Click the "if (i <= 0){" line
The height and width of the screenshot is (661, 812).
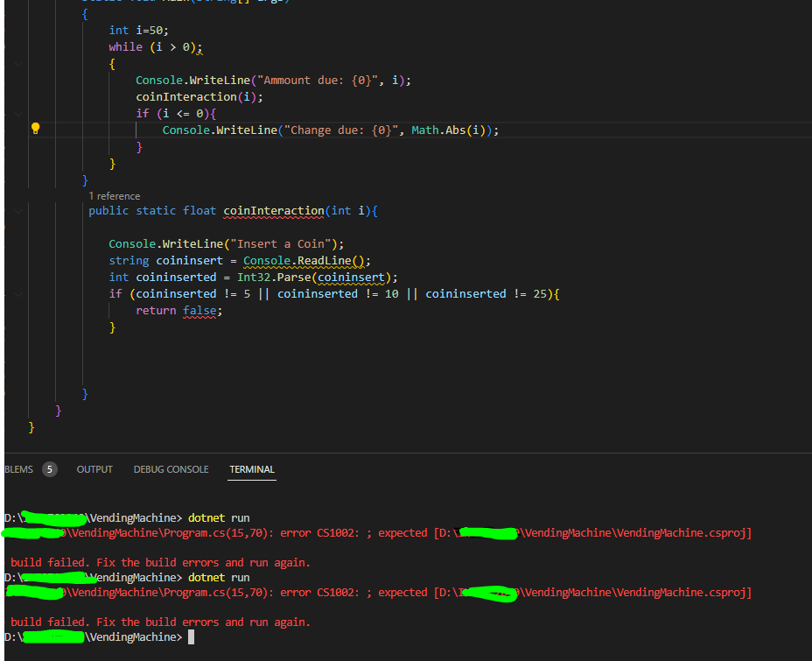click(x=176, y=114)
